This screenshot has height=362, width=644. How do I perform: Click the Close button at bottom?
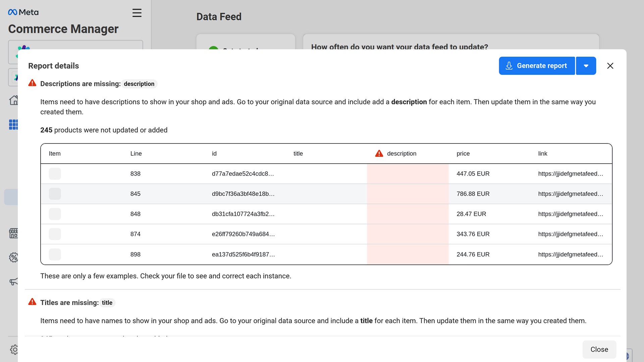[x=599, y=349]
